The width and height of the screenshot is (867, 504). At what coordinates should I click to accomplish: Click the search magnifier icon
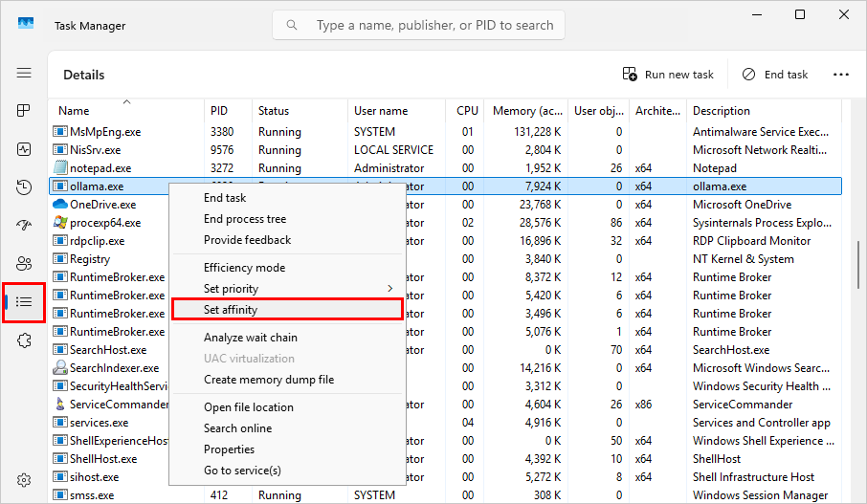coord(292,25)
